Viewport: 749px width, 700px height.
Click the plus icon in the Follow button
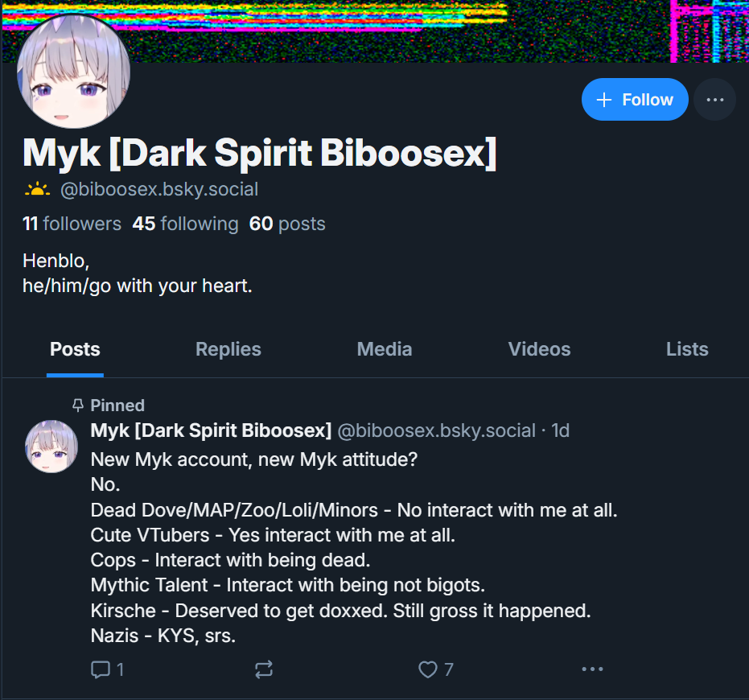[603, 100]
